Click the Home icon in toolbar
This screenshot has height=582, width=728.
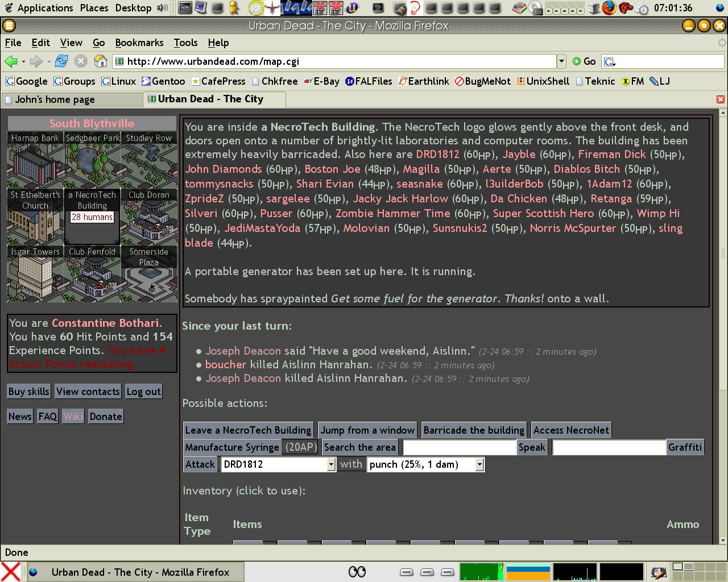pos(100,61)
